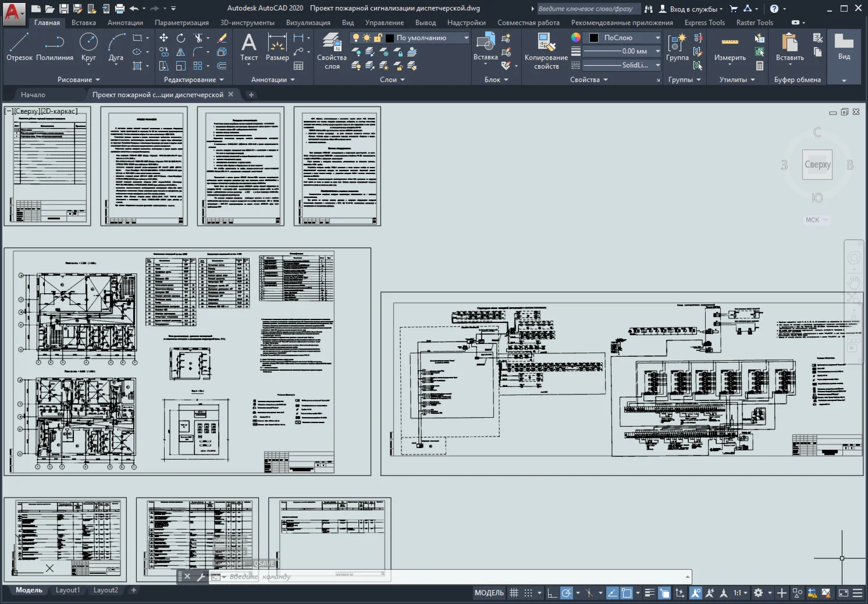Open the Начало start tab
The height and width of the screenshot is (604, 868).
33,95
